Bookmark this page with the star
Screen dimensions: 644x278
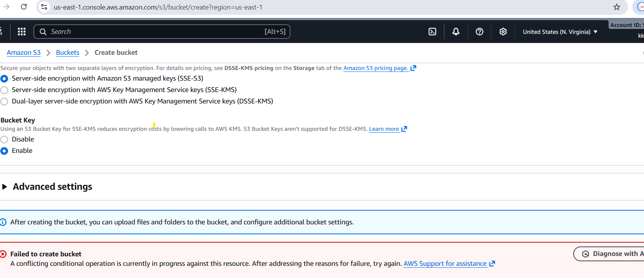click(617, 7)
